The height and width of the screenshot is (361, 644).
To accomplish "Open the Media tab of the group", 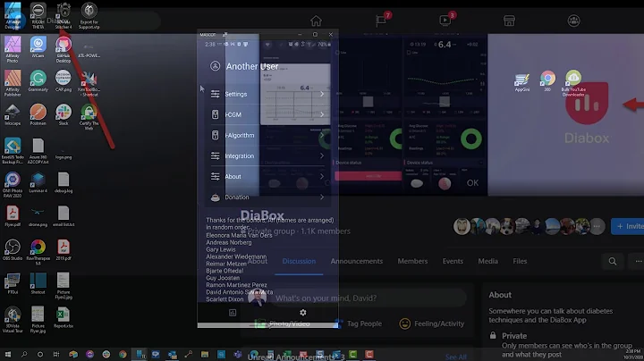I will (488, 261).
